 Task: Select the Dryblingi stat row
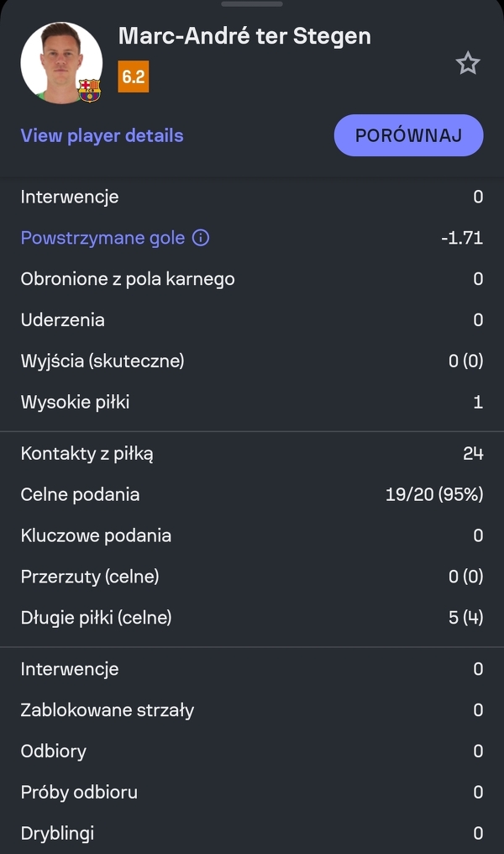tap(252, 833)
